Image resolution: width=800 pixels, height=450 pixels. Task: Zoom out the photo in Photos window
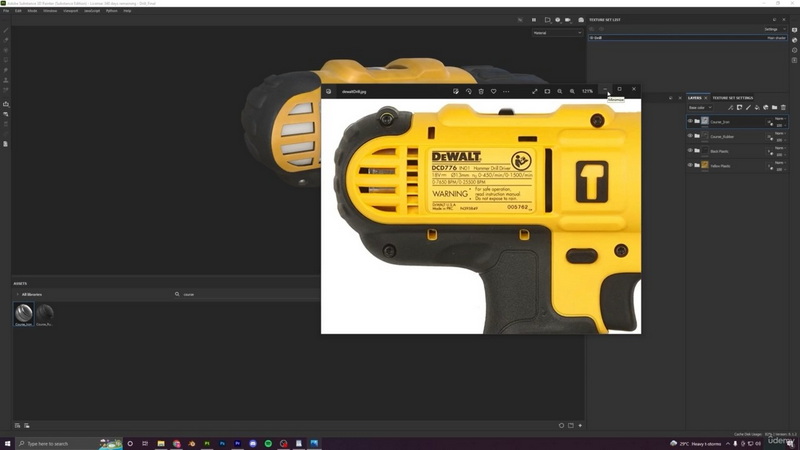pyautogui.click(x=560, y=91)
